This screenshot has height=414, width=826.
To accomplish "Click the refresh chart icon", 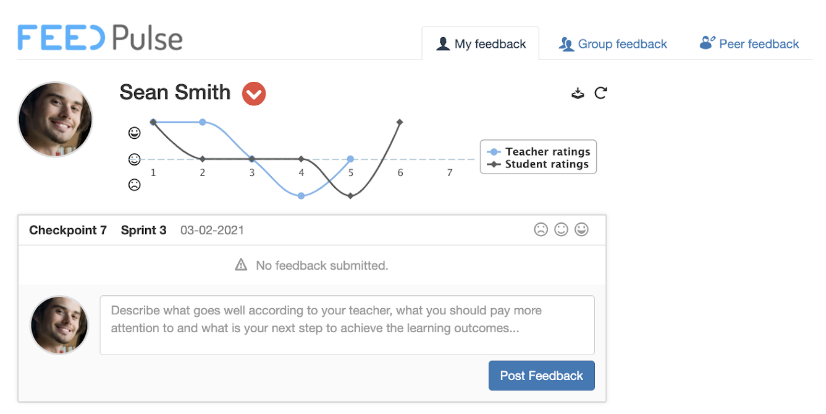I will (601, 93).
